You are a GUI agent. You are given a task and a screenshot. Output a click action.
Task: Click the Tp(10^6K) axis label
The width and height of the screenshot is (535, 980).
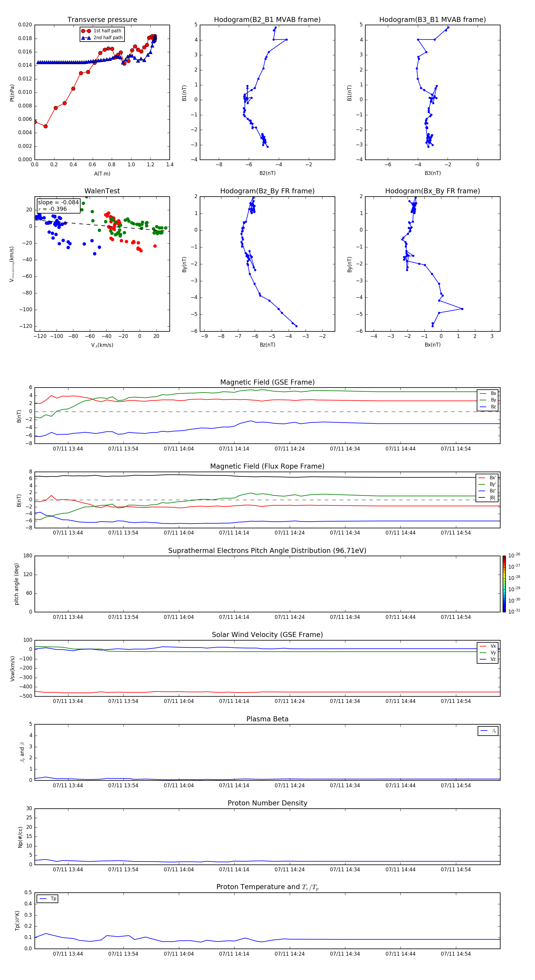tap(17, 921)
